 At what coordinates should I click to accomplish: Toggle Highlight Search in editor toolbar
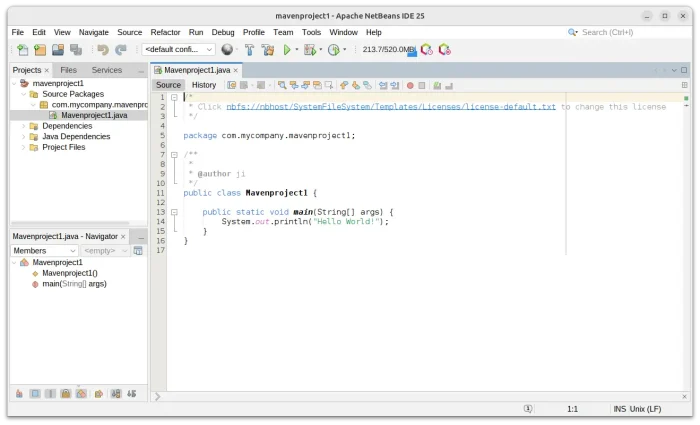317,85
